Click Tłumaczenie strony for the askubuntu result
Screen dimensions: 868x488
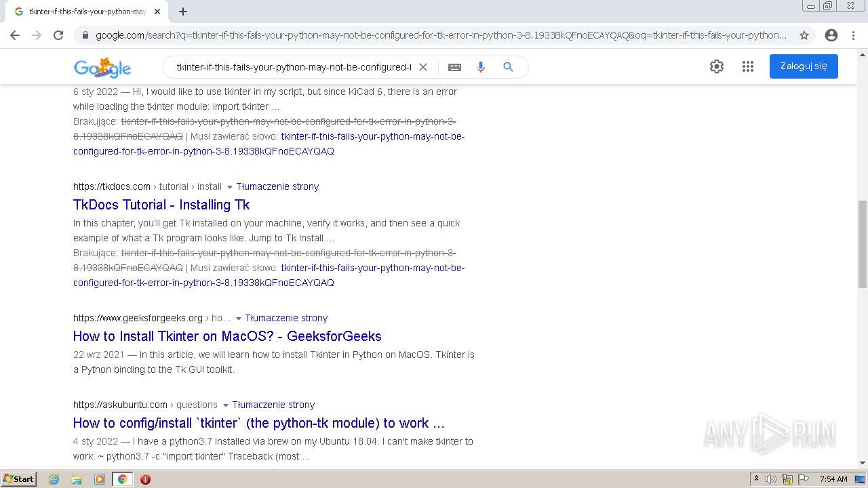[x=273, y=405]
